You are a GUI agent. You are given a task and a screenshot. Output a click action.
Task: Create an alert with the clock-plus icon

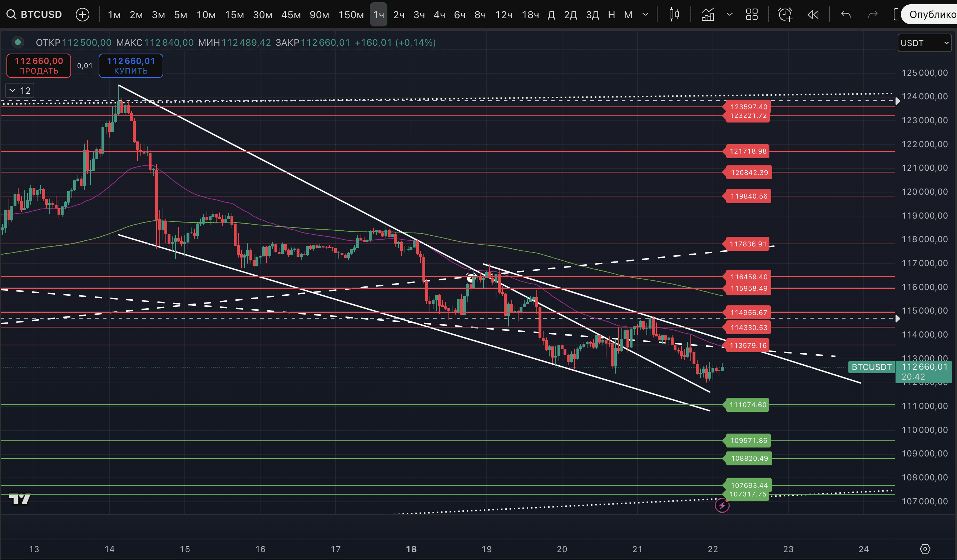[x=785, y=14]
